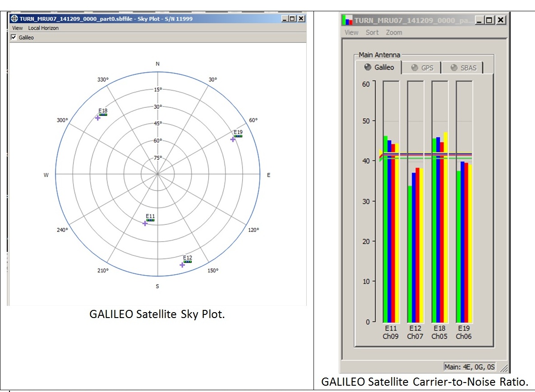The width and height of the screenshot is (535, 392).
Task: Switch to the SBAS tab
Action: (462, 68)
